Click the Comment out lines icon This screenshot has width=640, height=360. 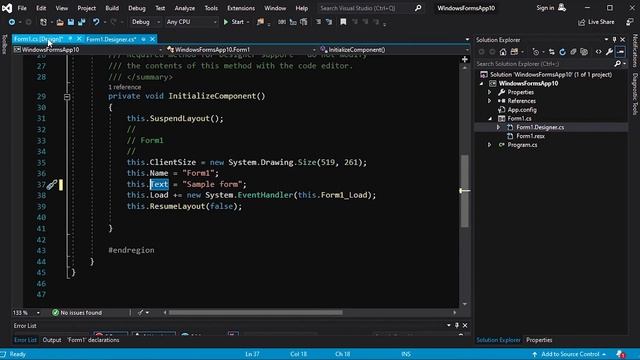tap(318, 22)
